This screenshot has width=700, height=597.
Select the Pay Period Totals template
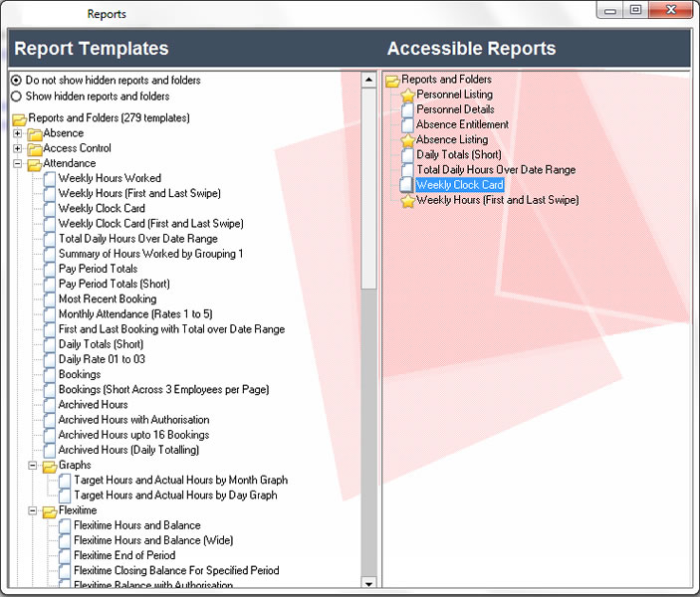coord(98,269)
